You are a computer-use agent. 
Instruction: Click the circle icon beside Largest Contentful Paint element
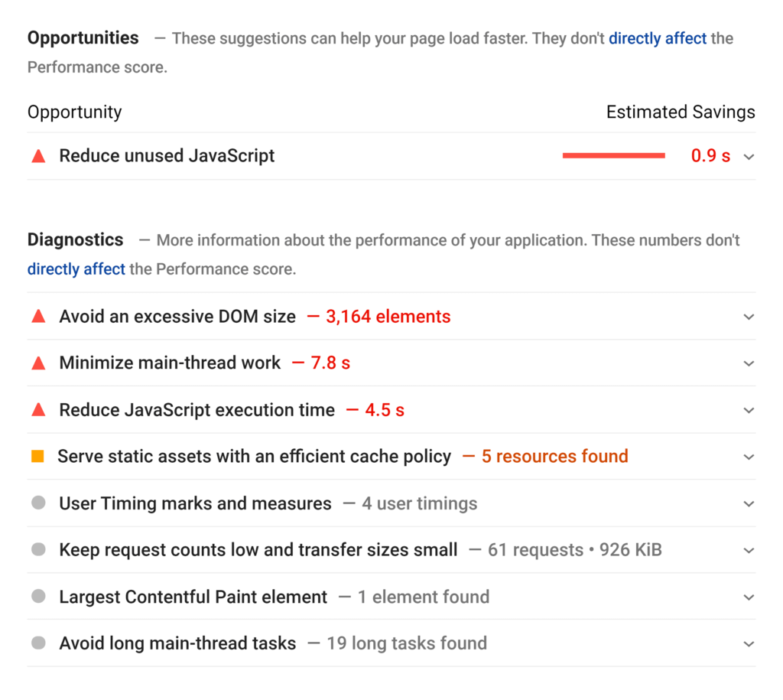[37, 596]
